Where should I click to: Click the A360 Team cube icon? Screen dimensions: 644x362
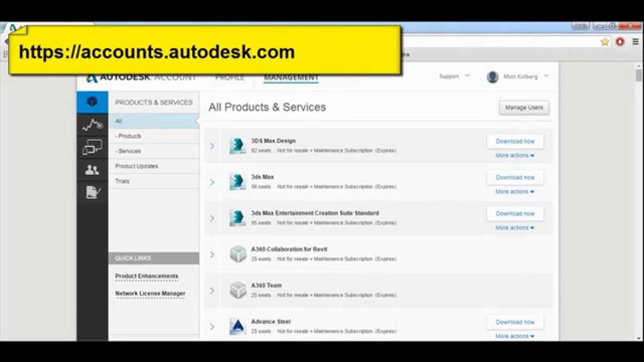(x=237, y=290)
